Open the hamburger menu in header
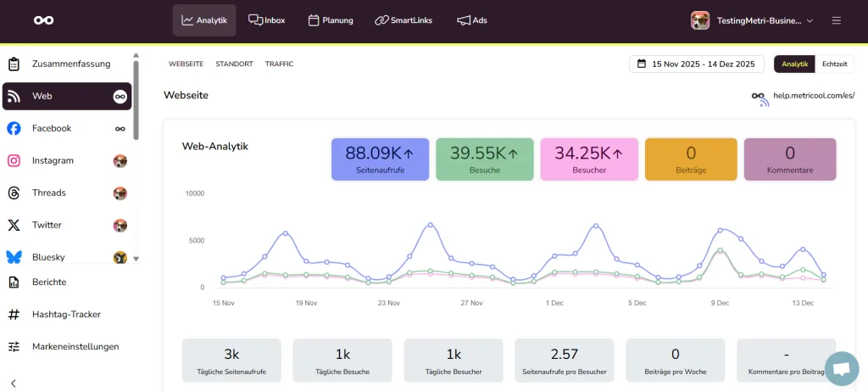Screen dimensions: 868x392 coord(837,20)
